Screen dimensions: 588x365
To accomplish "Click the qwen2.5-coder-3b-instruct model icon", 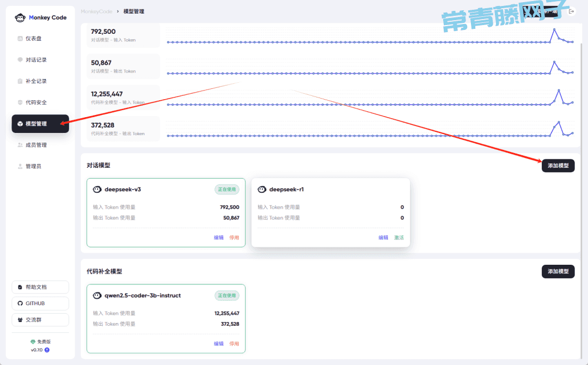I will point(97,296).
